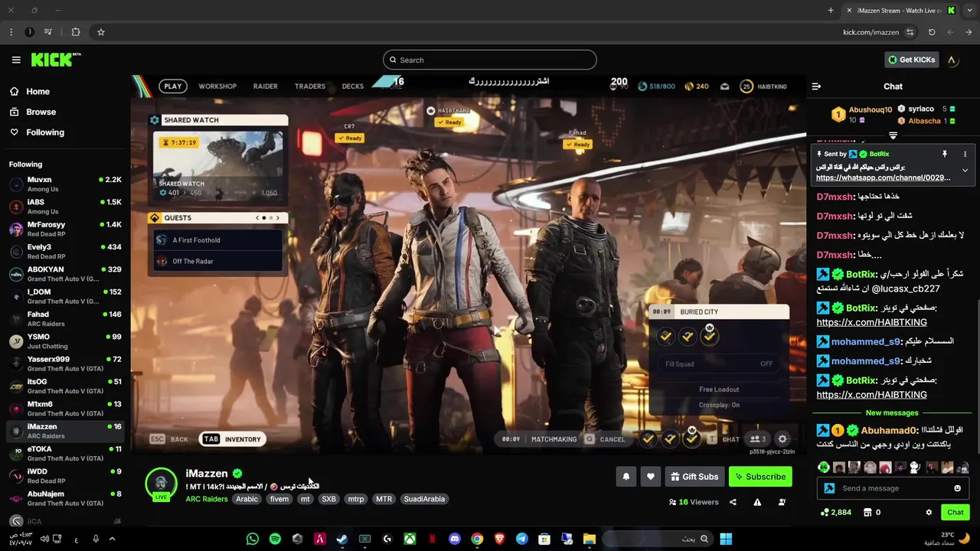This screenshot has height=551, width=980.
Task: Open Discord from the taskbar
Action: click(455, 539)
